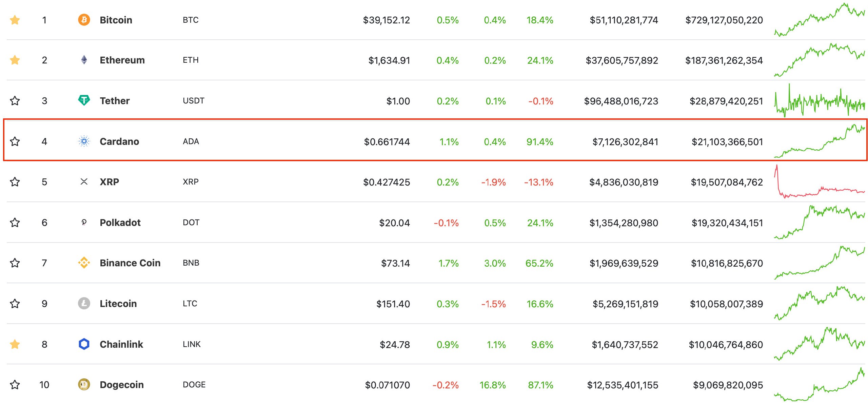Click the XRP logo icon

point(84,182)
